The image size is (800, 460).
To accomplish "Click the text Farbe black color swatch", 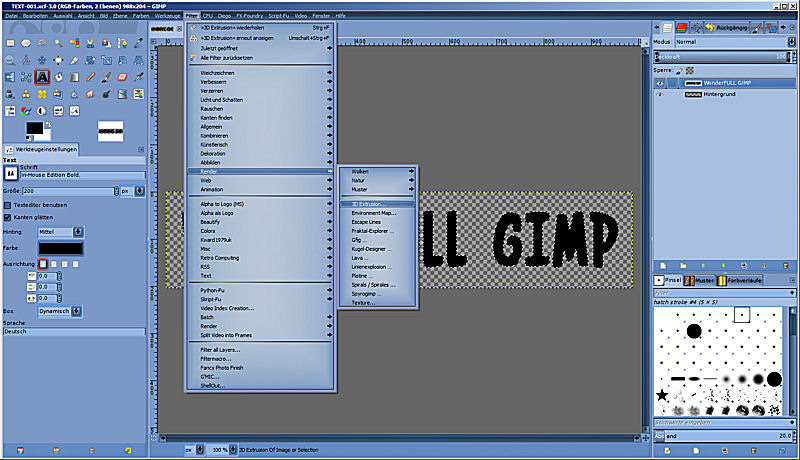I will click(x=60, y=248).
